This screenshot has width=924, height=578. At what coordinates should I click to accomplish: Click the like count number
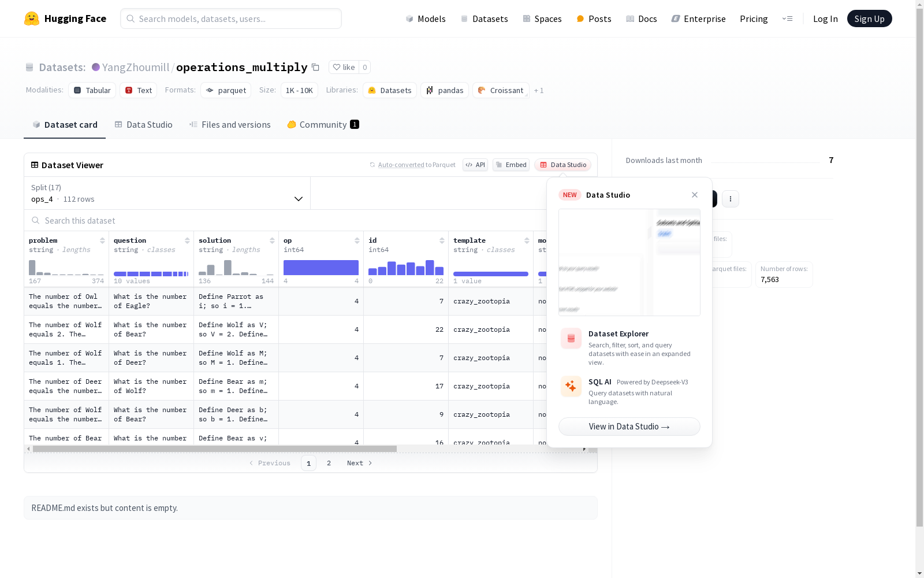tap(365, 67)
